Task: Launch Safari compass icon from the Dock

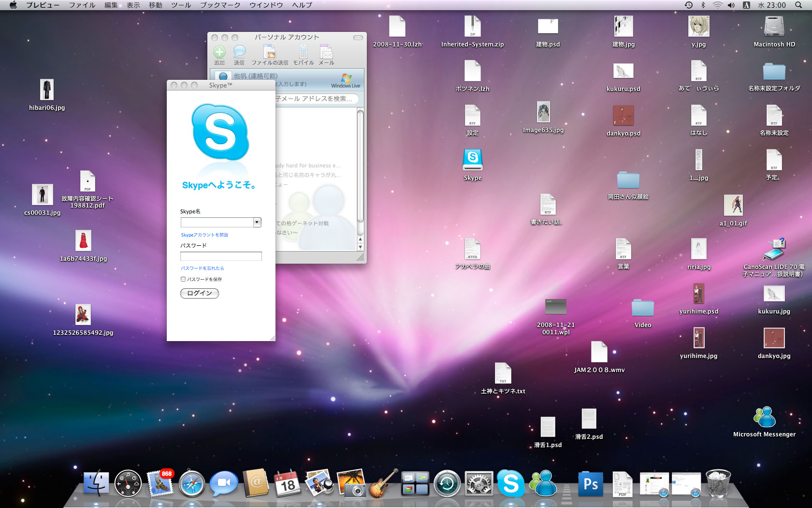Action: click(192, 483)
